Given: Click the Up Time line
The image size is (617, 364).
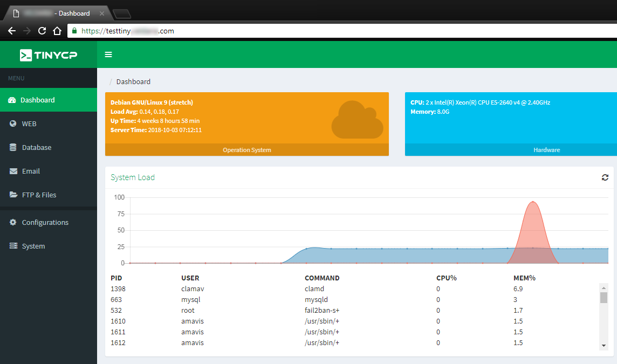Looking at the screenshot, I should tap(155, 121).
